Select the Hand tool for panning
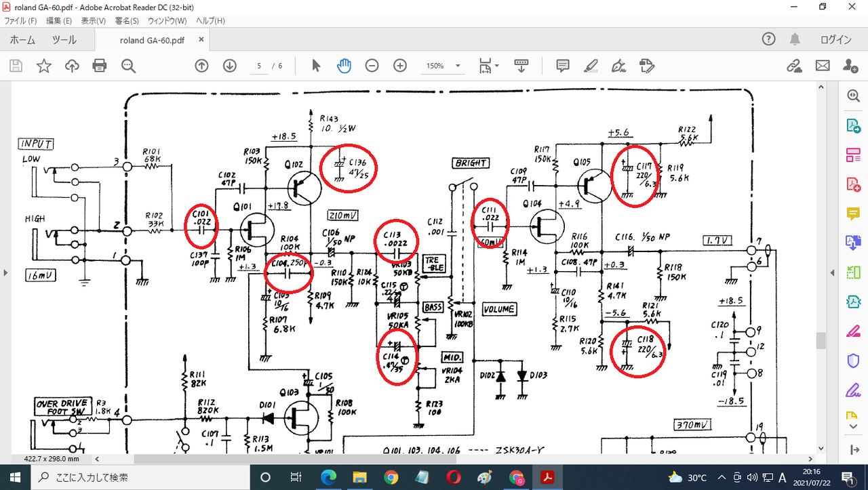The width and height of the screenshot is (868, 490). 344,65
